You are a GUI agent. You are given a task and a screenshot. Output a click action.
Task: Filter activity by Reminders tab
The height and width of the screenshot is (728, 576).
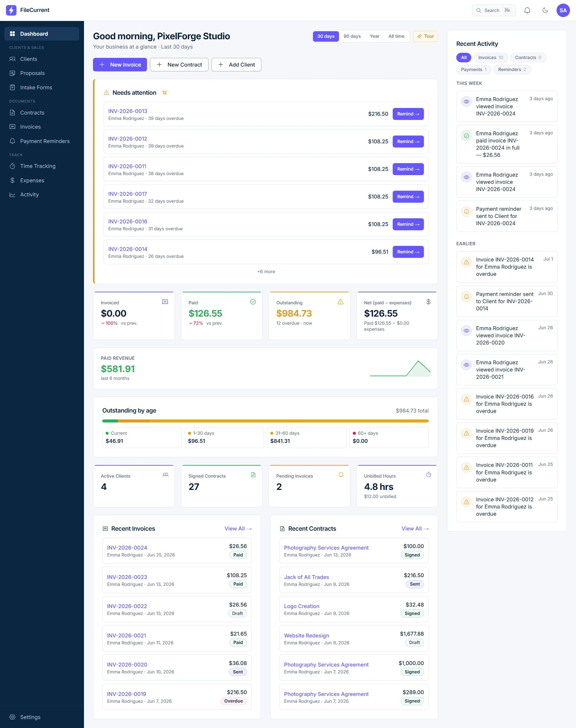[512, 70]
